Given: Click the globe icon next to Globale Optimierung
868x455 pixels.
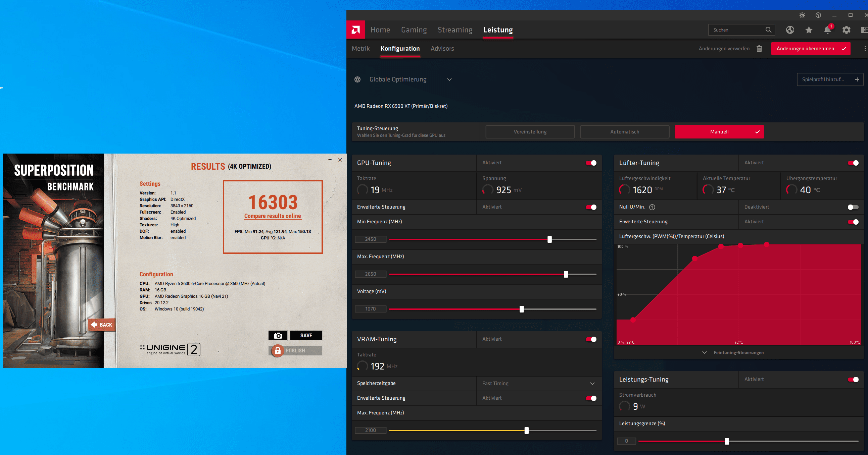Looking at the screenshot, I should (x=357, y=79).
